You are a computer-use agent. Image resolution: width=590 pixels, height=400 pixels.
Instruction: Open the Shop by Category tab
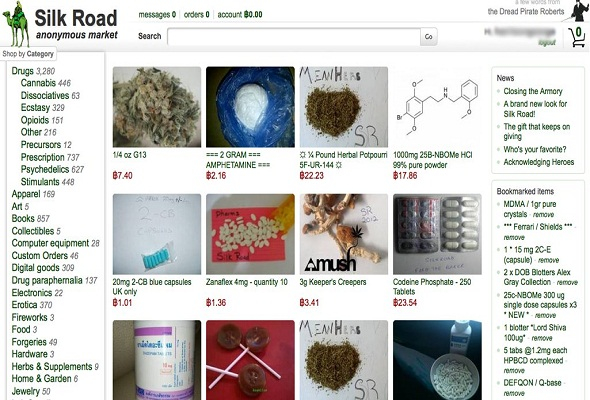[x=28, y=54]
